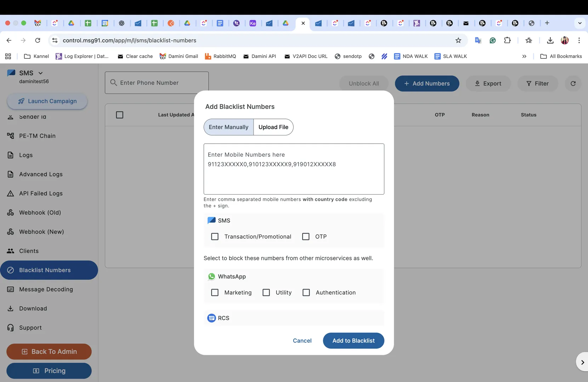Open the user profile avatar

click(565, 40)
